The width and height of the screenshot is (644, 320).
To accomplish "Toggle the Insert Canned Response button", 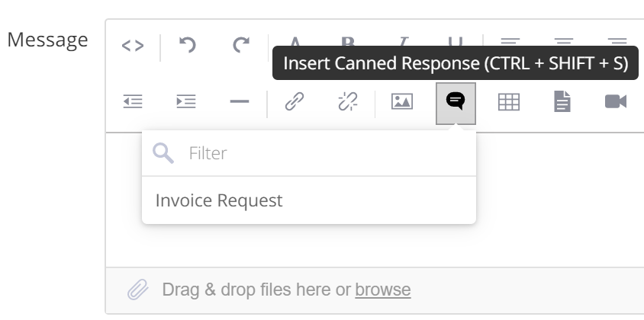I will coord(456,104).
